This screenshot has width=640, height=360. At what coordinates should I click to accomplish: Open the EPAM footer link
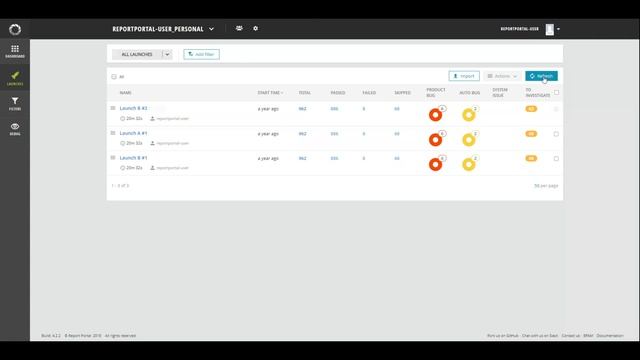pos(588,336)
